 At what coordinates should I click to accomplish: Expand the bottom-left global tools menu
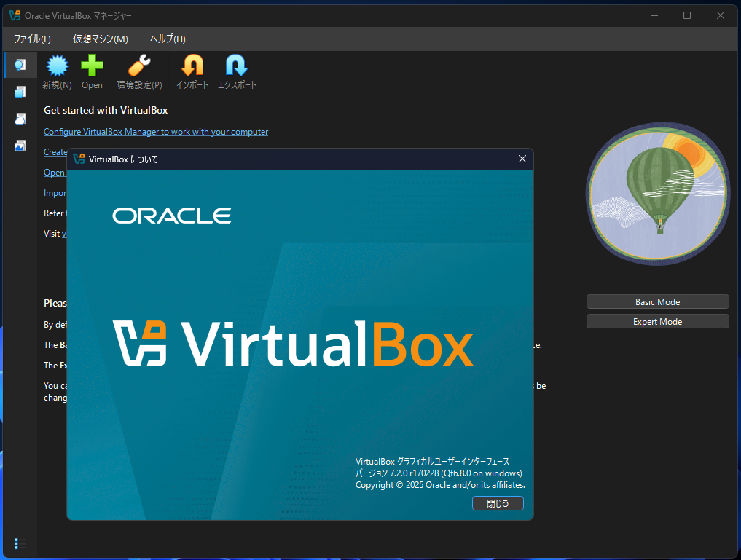[20, 543]
